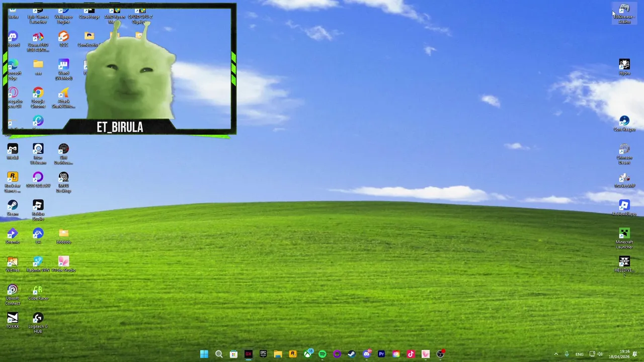Open the clock and date flyout

(x=620, y=354)
